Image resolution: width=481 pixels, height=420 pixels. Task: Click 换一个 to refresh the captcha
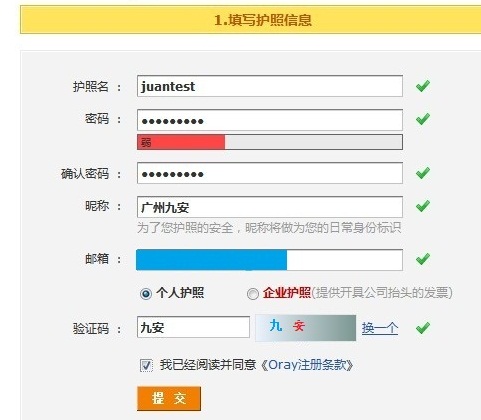click(380, 328)
